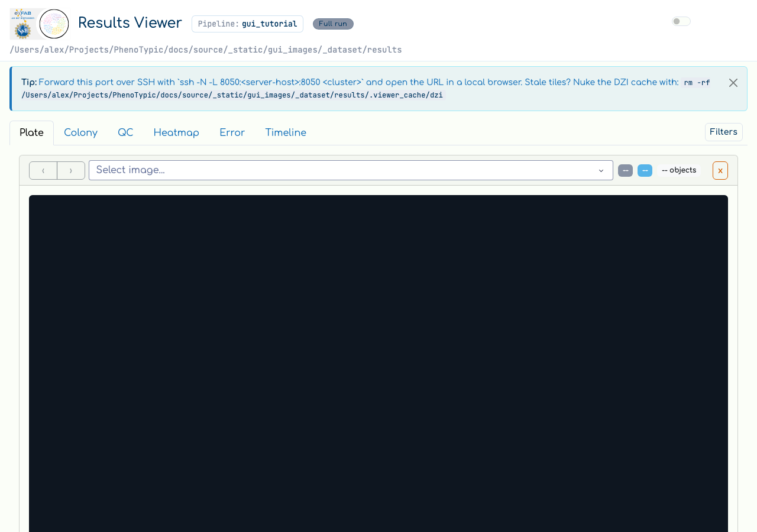The height and width of the screenshot is (532, 757).
Task: Click the dark plate image viewer
Action: point(378,364)
